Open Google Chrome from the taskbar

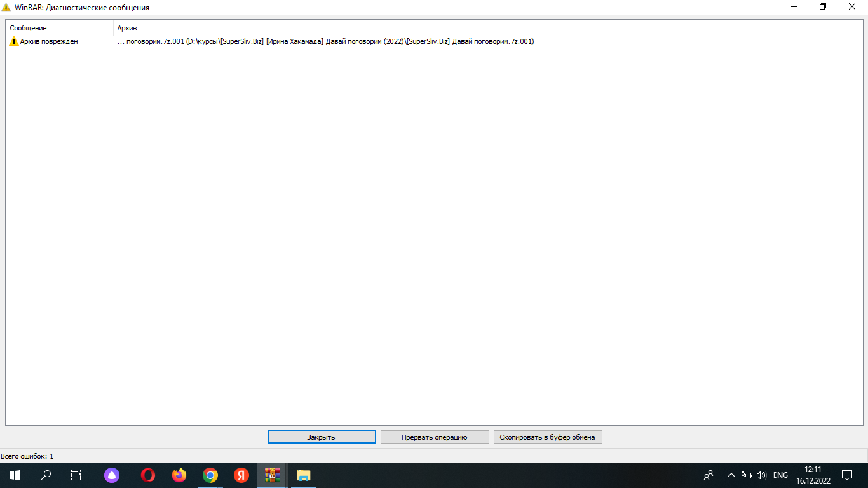point(210,475)
